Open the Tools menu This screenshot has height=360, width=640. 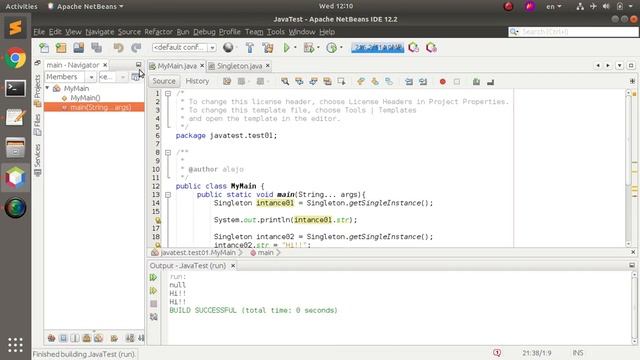(276, 32)
